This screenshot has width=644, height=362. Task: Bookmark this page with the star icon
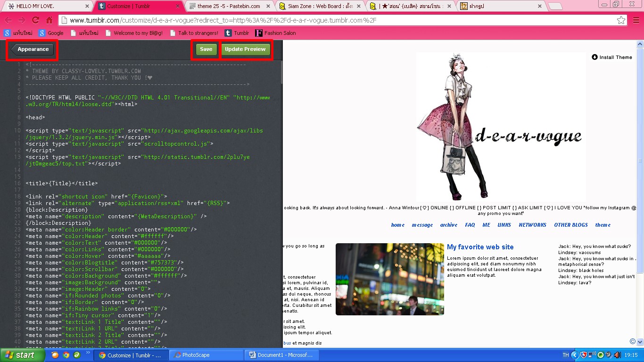coord(621,20)
